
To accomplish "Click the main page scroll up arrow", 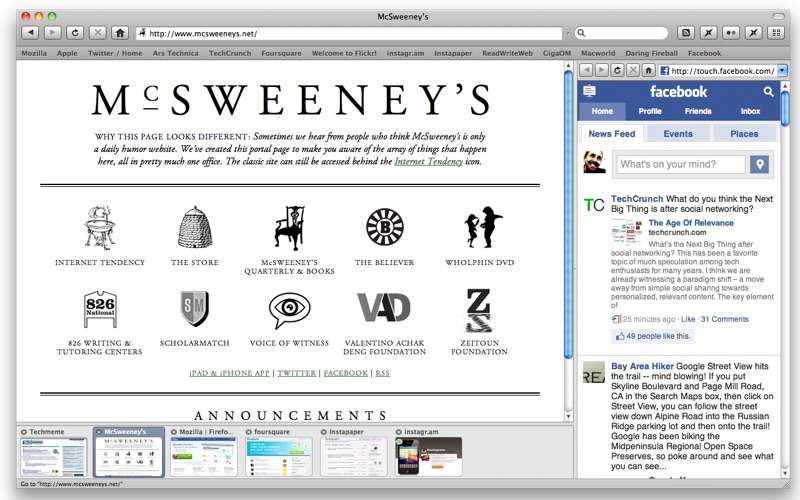I will click(x=568, y=65).
